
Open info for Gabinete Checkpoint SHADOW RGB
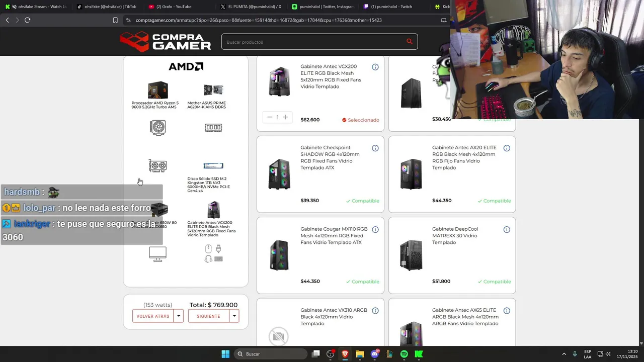click(x=375, y=148)
